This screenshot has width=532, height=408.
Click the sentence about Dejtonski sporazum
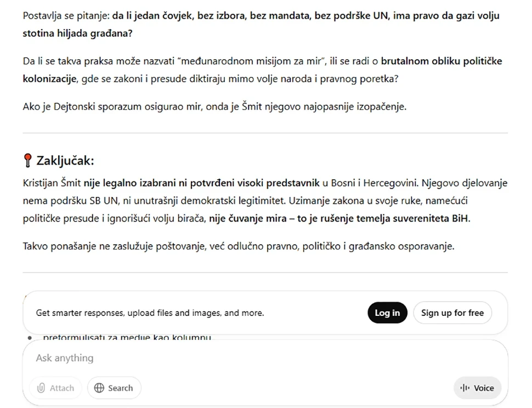(214, 106)
